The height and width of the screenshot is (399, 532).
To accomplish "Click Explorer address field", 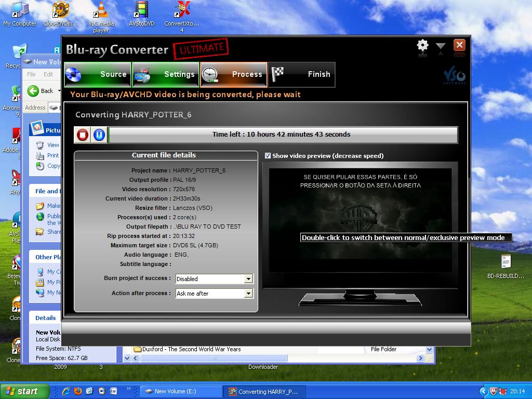I will [54, 108].
